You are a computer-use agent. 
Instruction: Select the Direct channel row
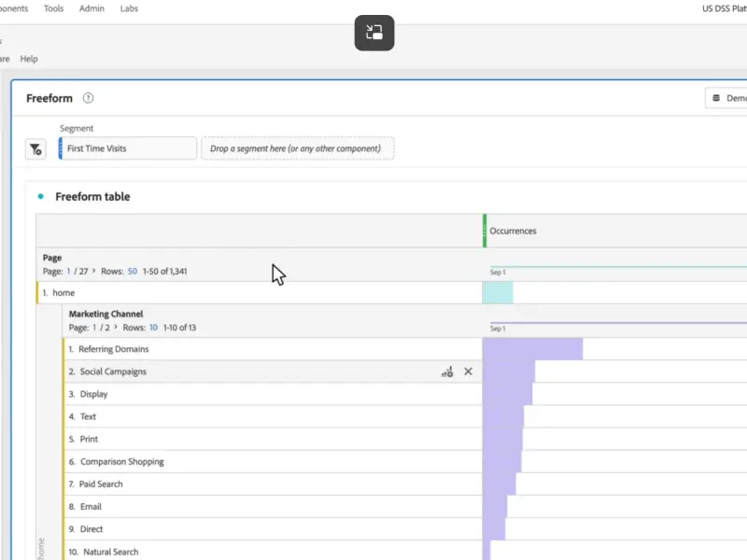(273, 529)
